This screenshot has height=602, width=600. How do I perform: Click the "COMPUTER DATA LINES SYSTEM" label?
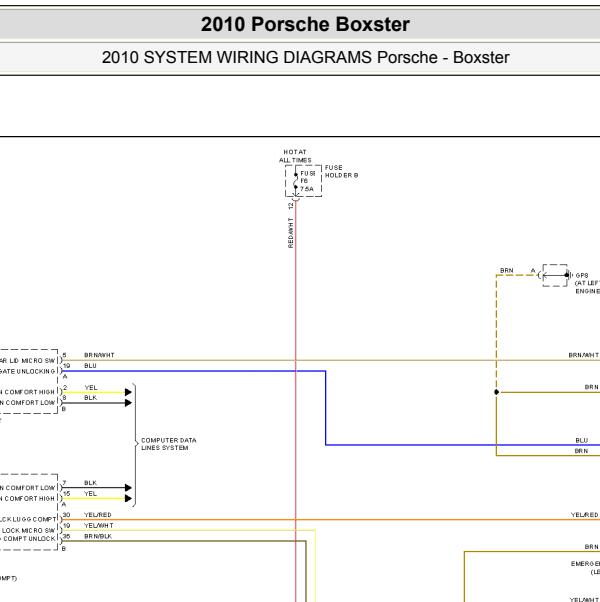(169, 444)
